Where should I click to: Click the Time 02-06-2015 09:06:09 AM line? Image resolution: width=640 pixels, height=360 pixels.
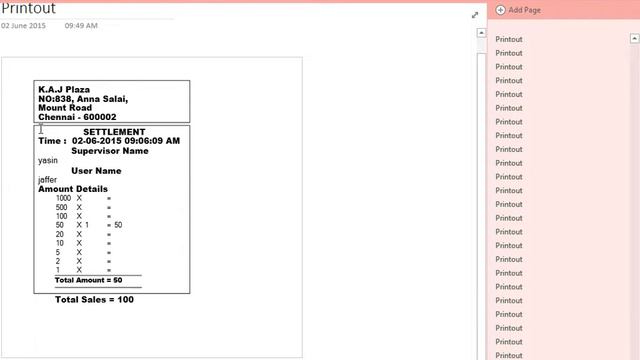(109, 141)
